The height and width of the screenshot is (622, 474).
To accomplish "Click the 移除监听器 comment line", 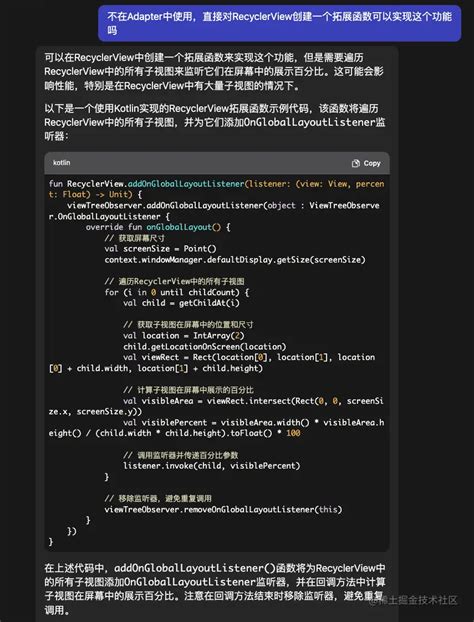I will 158,499.
